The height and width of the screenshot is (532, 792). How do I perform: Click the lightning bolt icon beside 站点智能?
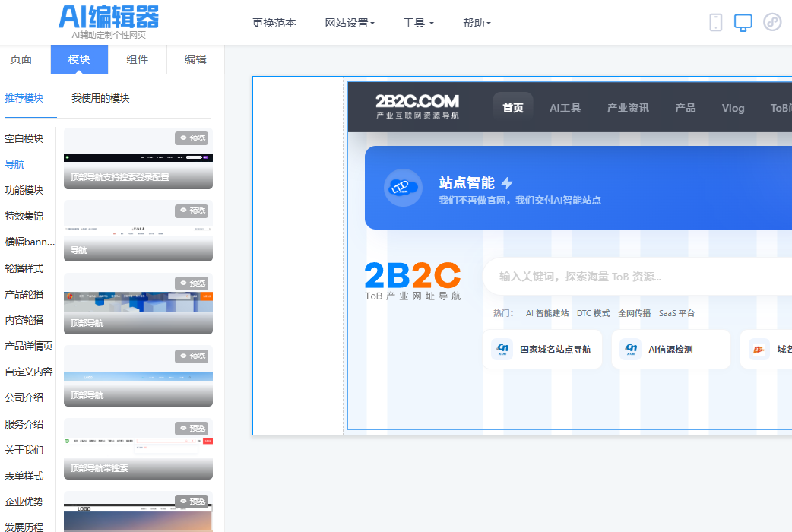(507, 183)
